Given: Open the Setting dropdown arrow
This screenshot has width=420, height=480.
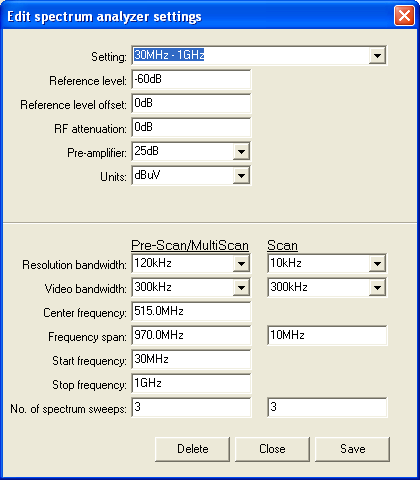Looking at the screenshot, I should [377, 55].
